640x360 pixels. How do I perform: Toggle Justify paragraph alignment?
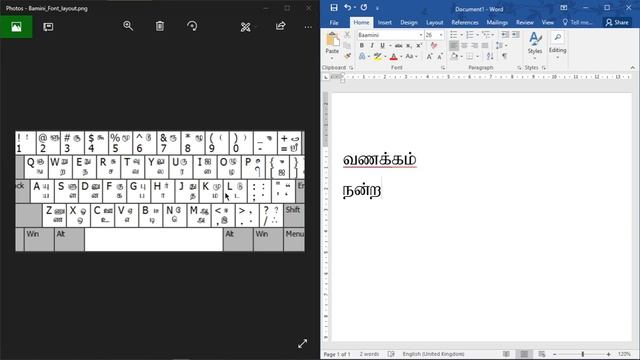(x=485, y=46)
